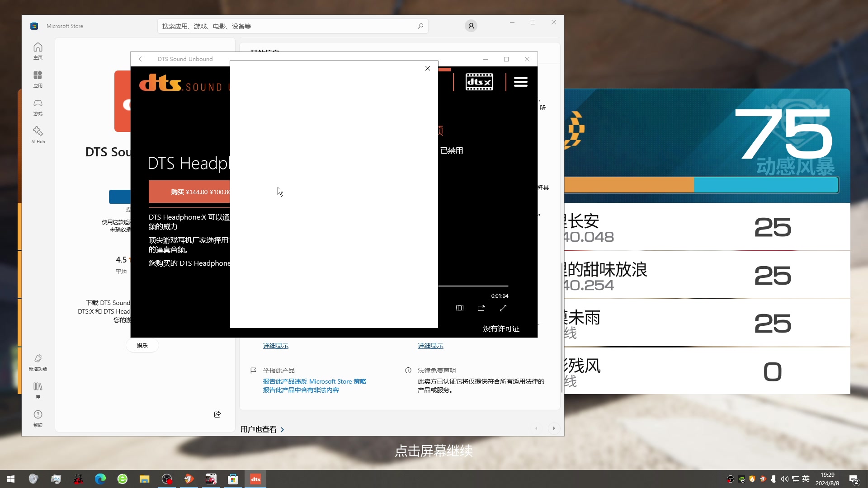The height and width of the screenshot is (488, 868).
Task: Report product violates Microsoft Store policy
Action: click(x=315, y=381)
